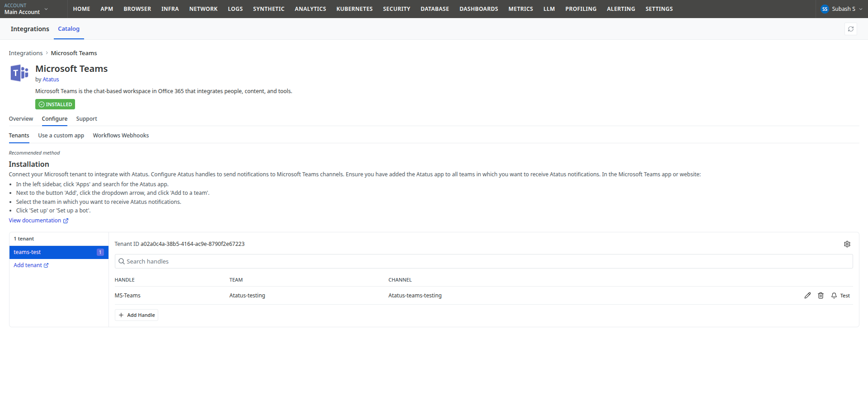This screenshot has height=419, width=868.
Task: Open the SECURITY section
Action: coord(397,9)
